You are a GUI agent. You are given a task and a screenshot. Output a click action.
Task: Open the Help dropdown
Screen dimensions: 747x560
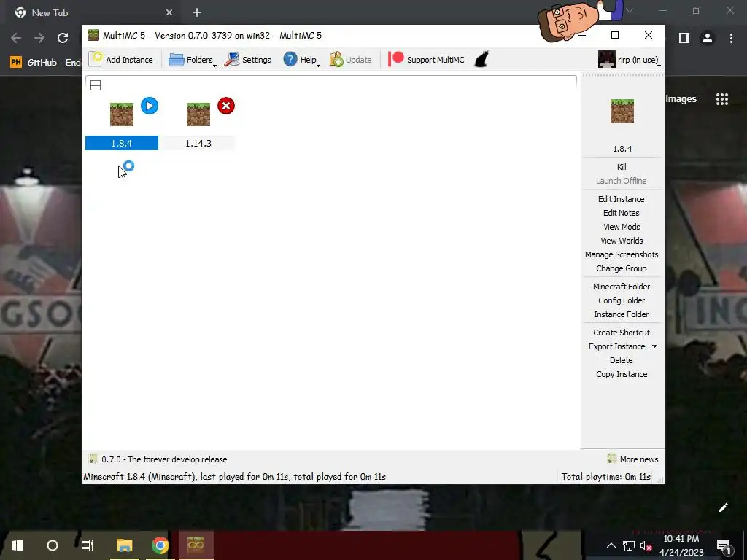click(301, 60)
